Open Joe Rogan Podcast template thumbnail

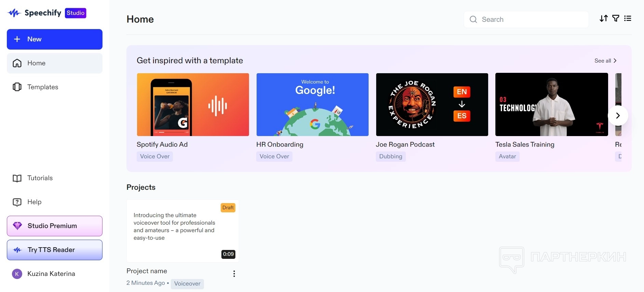tap(432, 105)
